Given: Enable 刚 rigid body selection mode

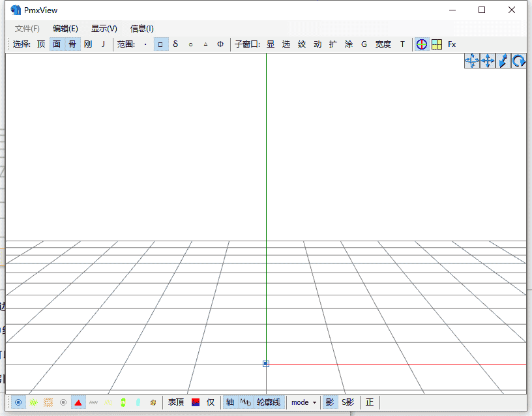Looking at the screenshot, I should tap(87, 44).
